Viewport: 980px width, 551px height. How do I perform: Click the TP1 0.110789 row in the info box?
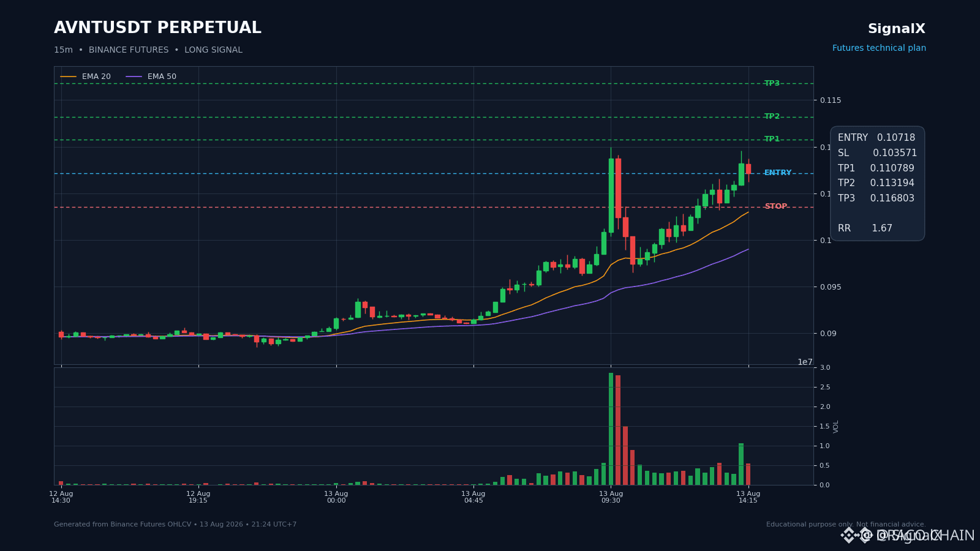(x=876, y=168)
